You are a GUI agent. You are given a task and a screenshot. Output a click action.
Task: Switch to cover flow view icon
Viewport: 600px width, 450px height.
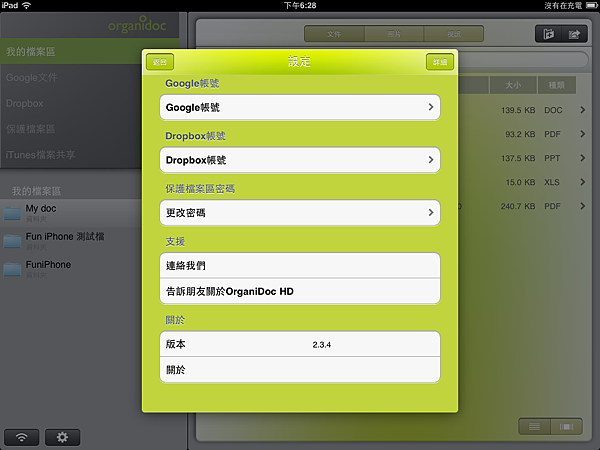(x=566, y=426)
